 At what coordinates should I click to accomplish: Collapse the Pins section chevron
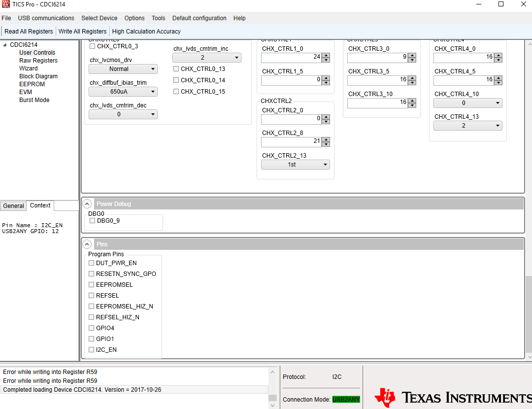pos(87,244)
